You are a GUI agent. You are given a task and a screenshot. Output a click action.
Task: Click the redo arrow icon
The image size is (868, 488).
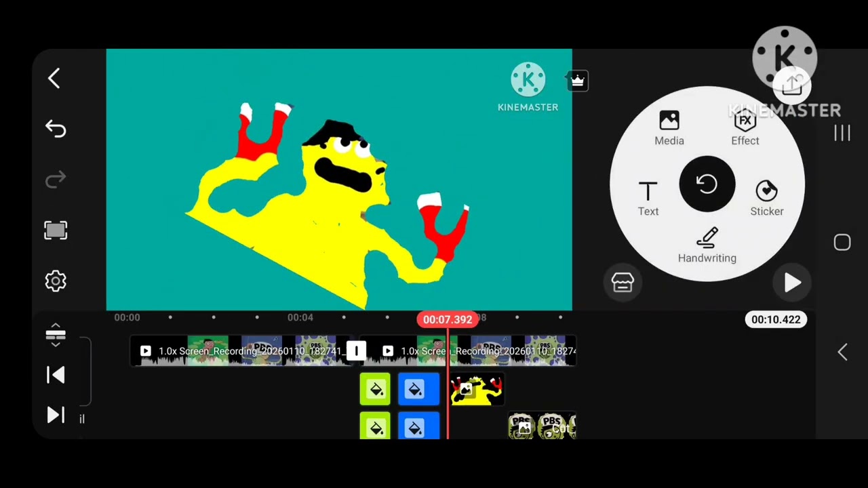(x=56, y=179)
